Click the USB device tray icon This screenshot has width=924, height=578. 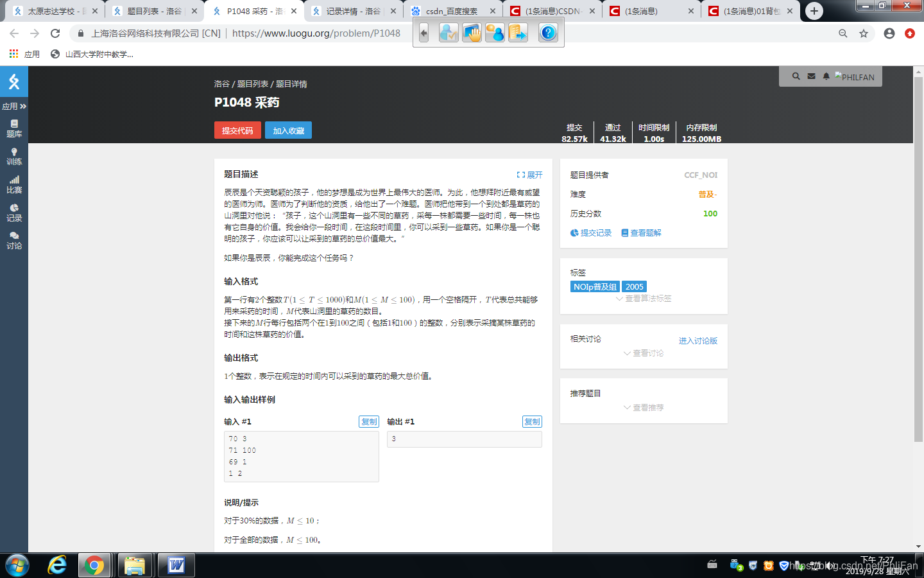click(736, 565)
